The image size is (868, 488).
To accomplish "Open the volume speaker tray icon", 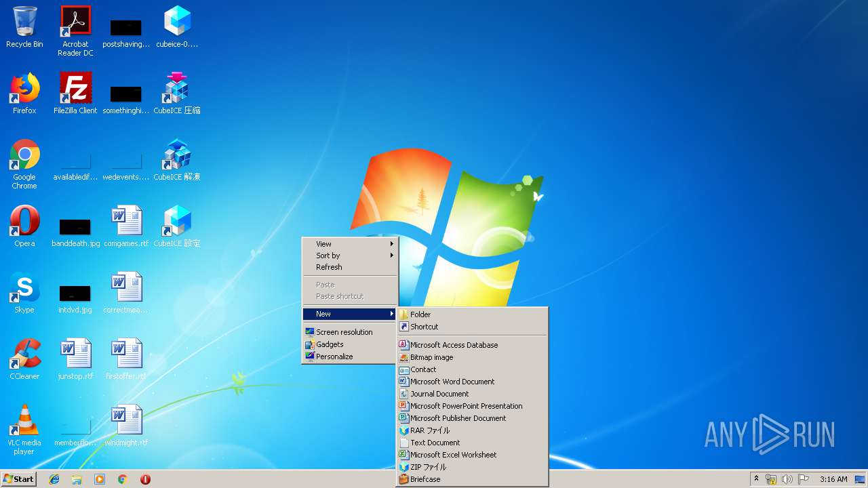I will point(787,479).
